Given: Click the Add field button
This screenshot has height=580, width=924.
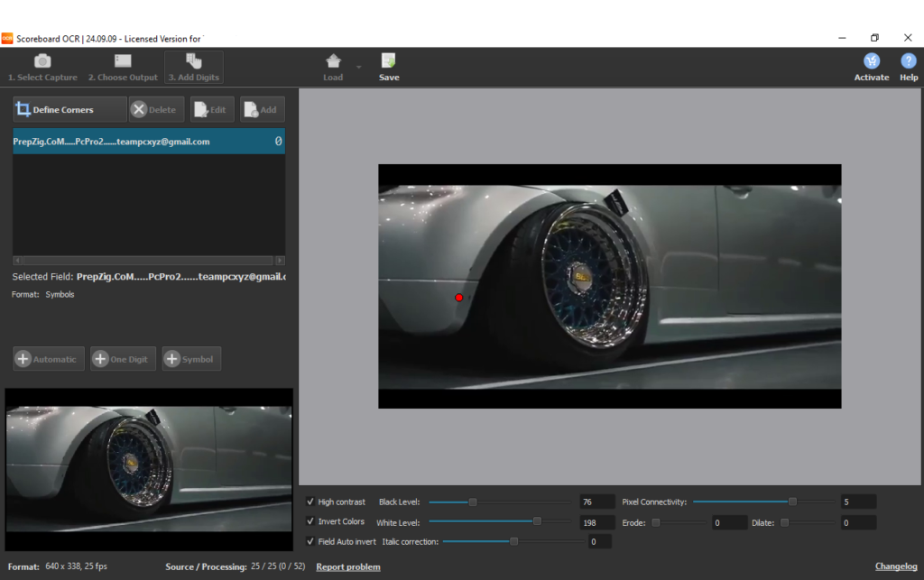Looking at the screenshot, I should pyautogui.click(x=262, y=109).
